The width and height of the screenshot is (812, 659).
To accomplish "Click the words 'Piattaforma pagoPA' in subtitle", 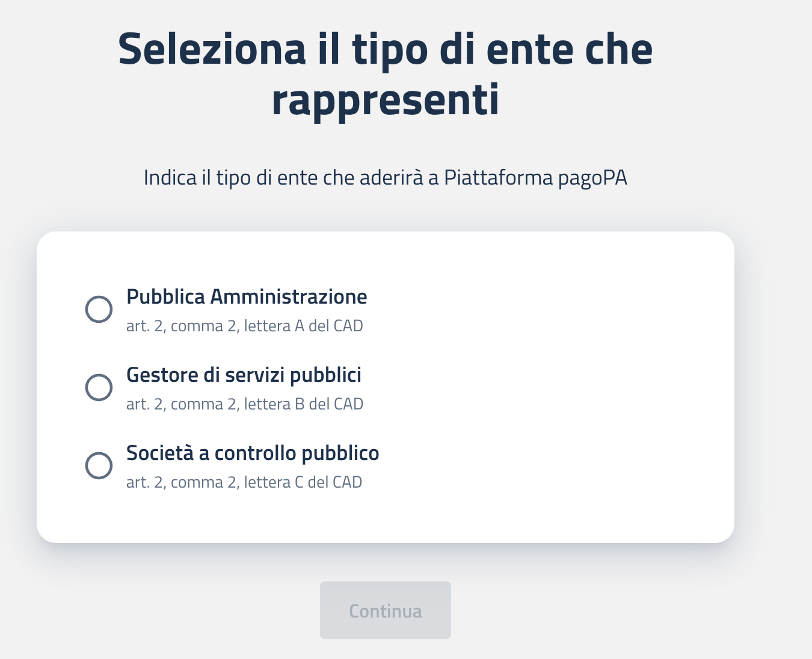I will 535,178.
